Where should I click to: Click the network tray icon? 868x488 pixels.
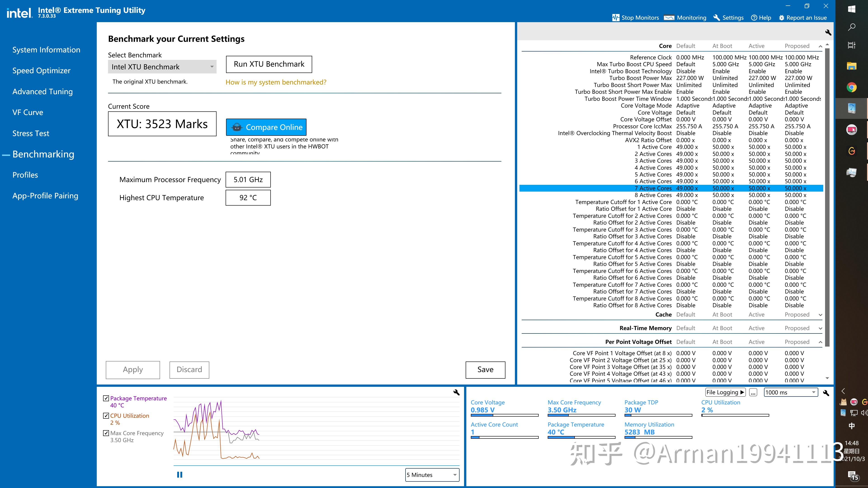click(854, 413)
